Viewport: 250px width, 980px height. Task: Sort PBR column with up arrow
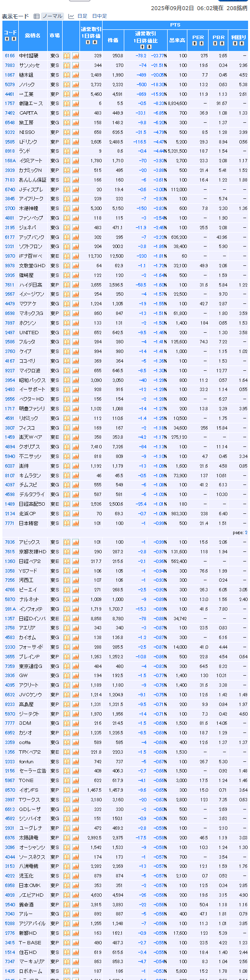215,44
